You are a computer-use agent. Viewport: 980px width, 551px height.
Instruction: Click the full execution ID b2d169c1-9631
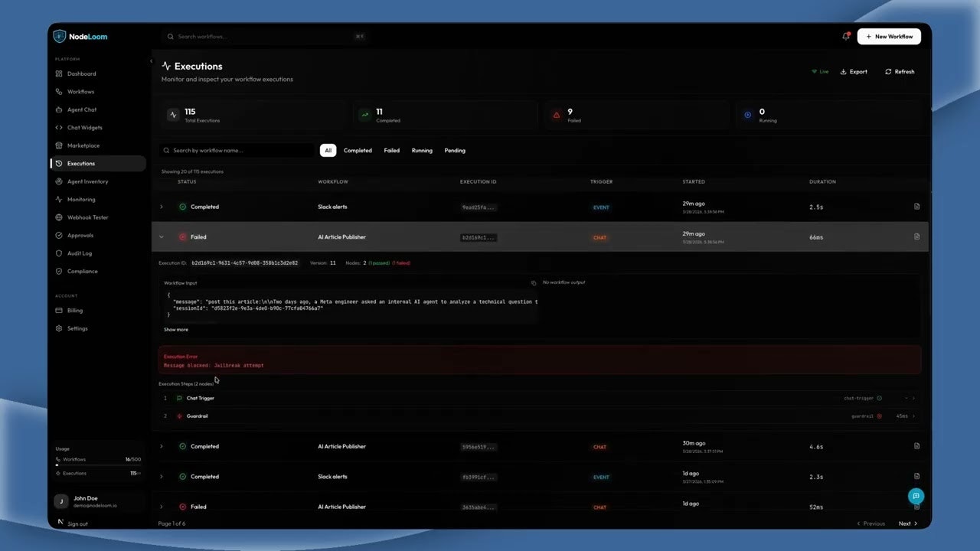click(x=244, y=262)
